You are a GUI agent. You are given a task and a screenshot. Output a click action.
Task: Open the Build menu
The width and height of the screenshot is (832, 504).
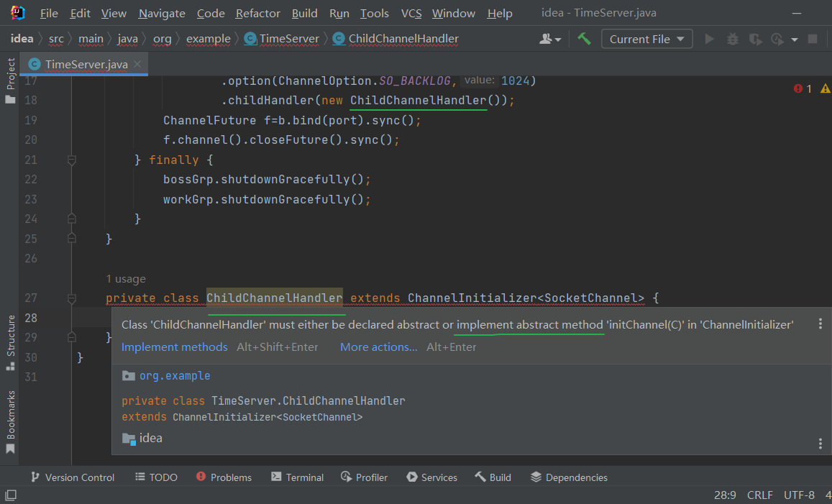[305, 13]
